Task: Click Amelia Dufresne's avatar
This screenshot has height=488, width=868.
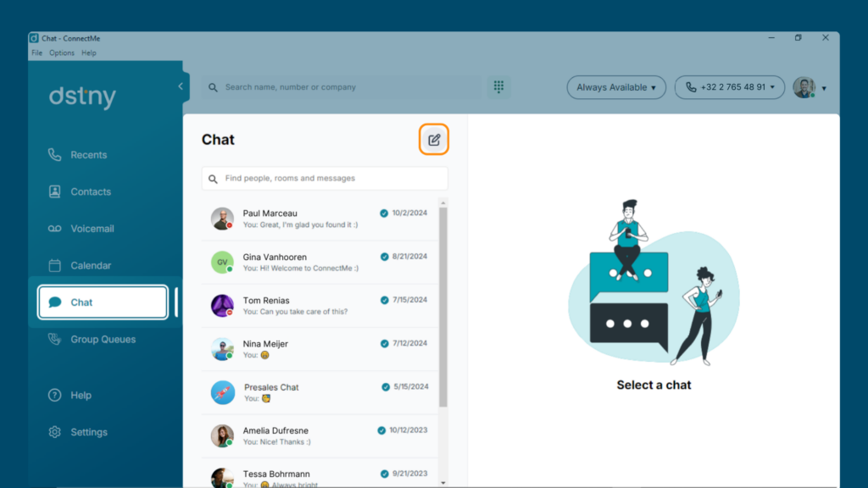Action: (222, 436)
